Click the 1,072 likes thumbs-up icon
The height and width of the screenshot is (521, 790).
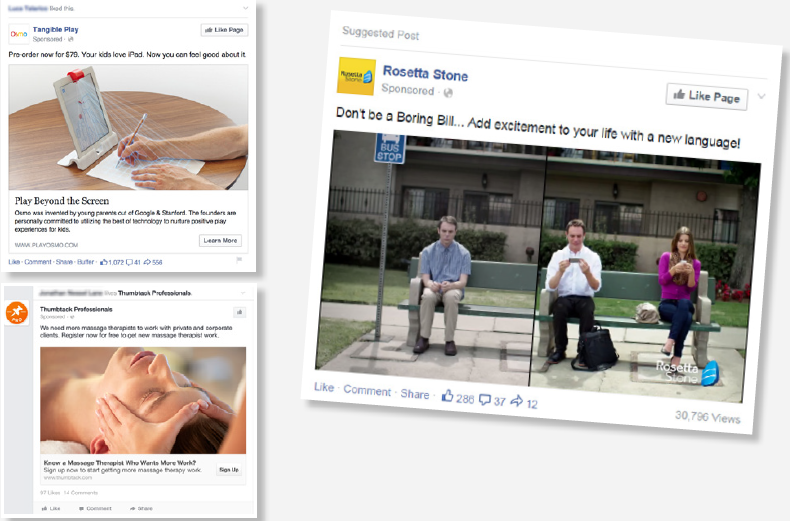pos(104,262)
